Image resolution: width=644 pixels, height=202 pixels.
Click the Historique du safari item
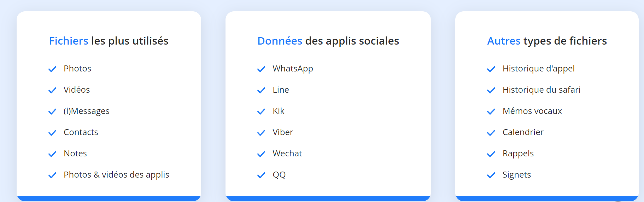[x=541, y=90]
